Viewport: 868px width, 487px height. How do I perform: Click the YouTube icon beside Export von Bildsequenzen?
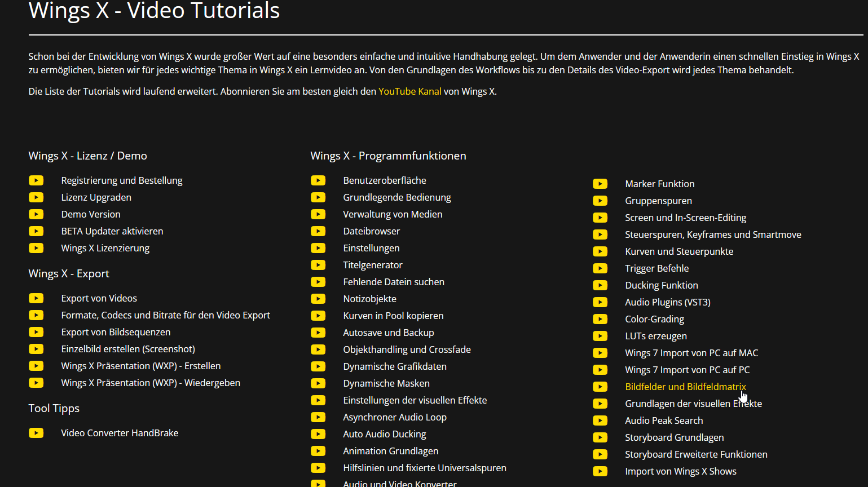pos(36,332)
